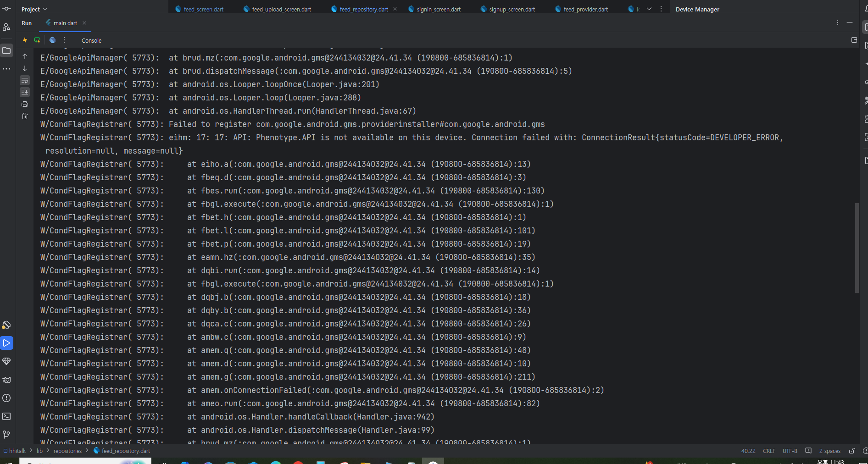868x464 pixels.
Task: Print the console output
Action: point(25,104)
